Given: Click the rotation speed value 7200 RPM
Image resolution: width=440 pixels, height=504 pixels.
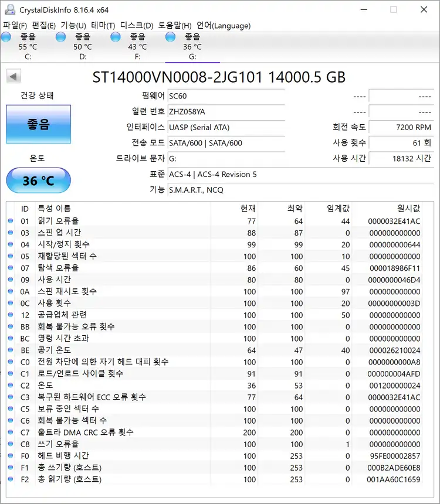Looking at the screenshot, I should click(x=401, y=128).
